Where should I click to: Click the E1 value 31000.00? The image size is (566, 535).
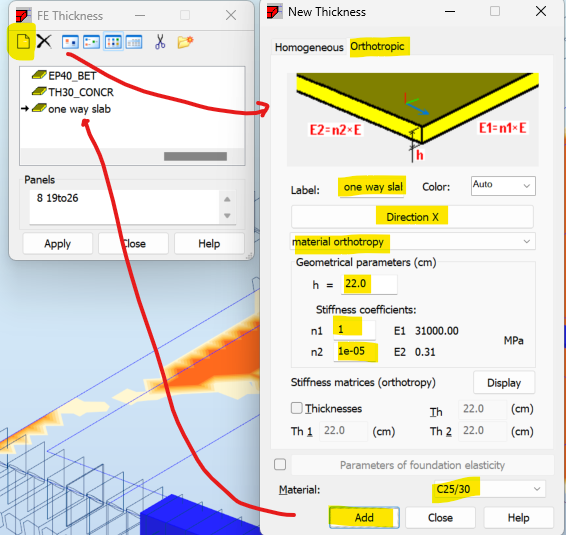pos(436,331)
